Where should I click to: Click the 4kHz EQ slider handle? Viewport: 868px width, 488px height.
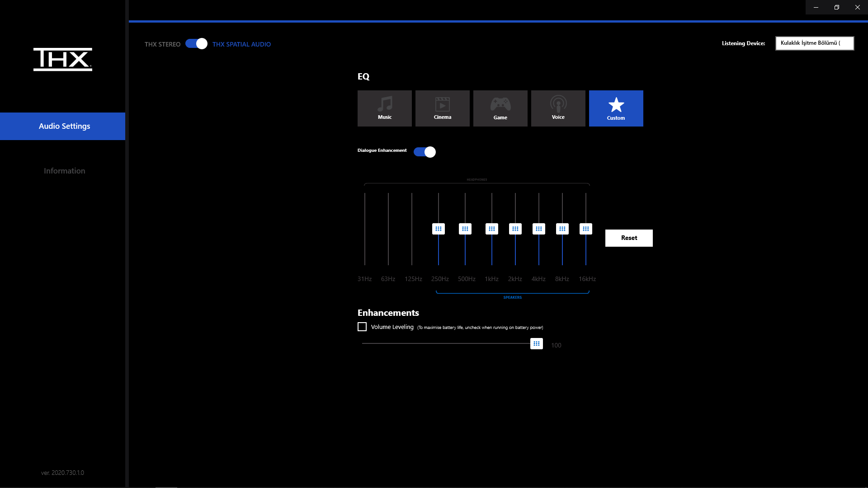coord(538,229)
